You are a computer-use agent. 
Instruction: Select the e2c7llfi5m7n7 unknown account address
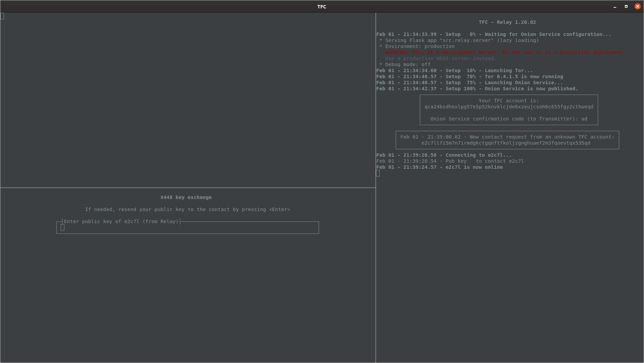[x=506, y=143]
